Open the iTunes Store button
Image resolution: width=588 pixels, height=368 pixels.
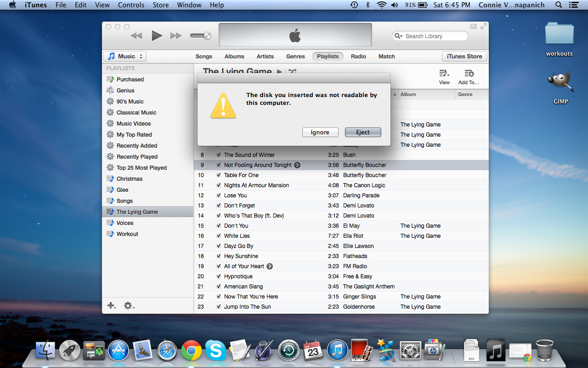(x=464, y=56)
